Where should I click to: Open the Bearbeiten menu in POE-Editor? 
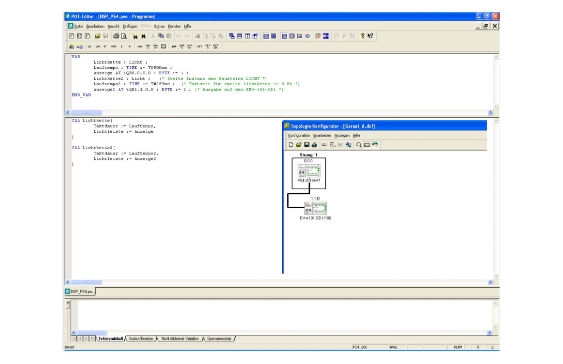(95, 27)
